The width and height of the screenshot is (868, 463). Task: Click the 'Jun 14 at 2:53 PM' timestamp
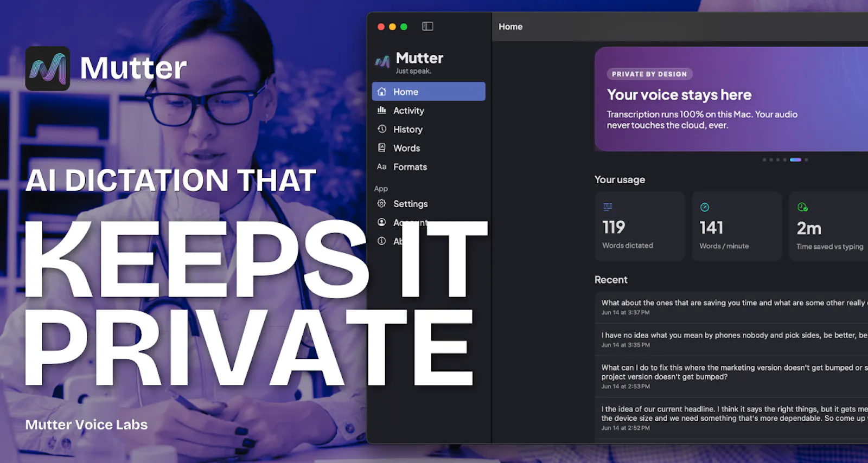coord(625,387)
